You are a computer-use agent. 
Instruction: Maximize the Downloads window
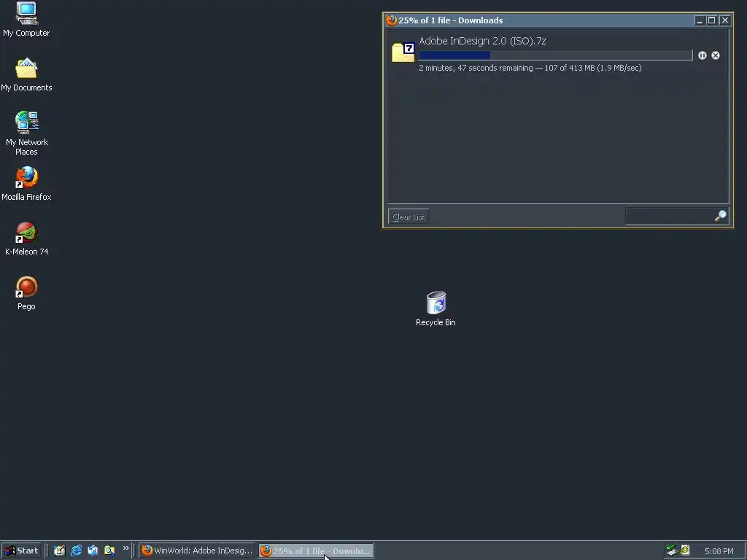pyautogui.click(x=711, y=20)
